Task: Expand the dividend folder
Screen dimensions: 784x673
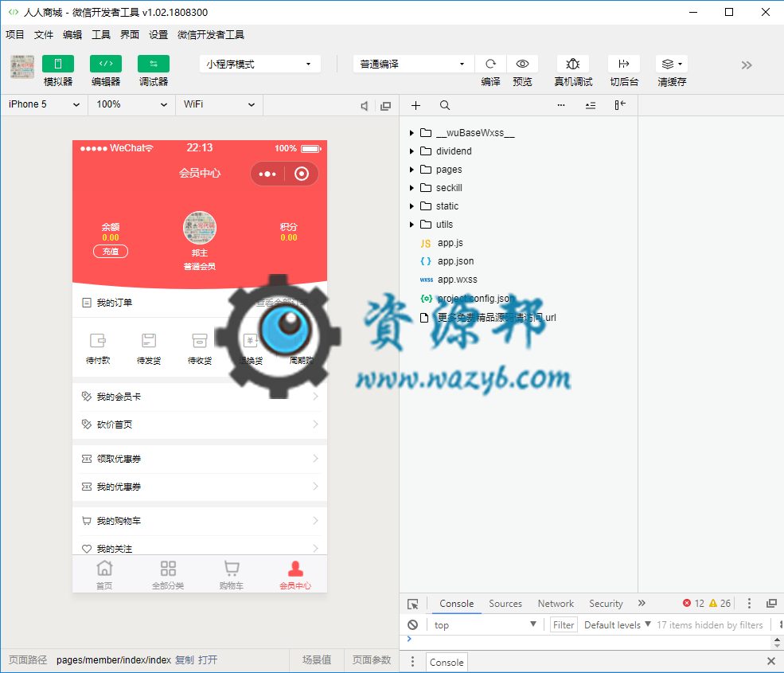Action: point(412,151)
